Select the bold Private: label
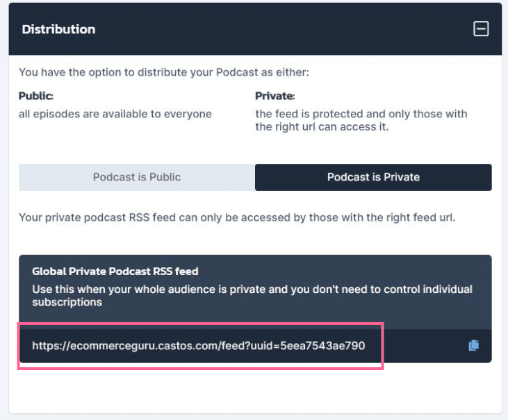508x420 pixels. pos(275,96)
